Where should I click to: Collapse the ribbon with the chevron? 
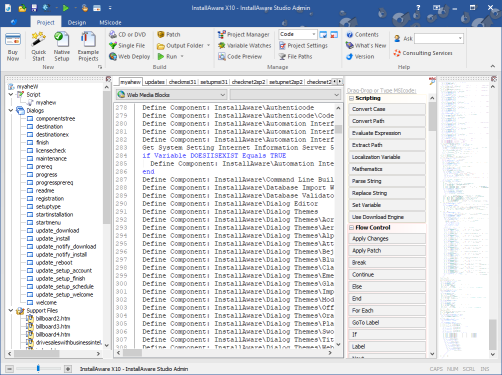click(x=493, y=66)
